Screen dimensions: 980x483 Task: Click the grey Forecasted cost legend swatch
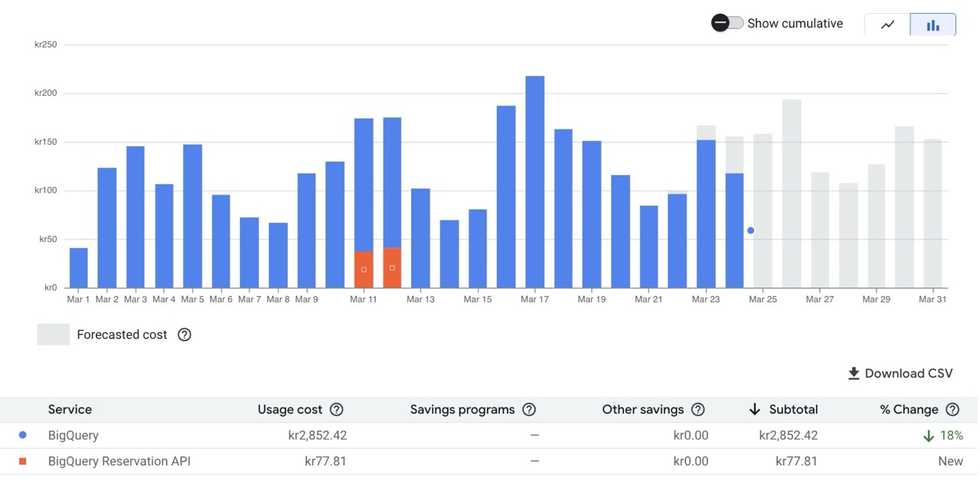pyautogui.click(x=53, y=335)
